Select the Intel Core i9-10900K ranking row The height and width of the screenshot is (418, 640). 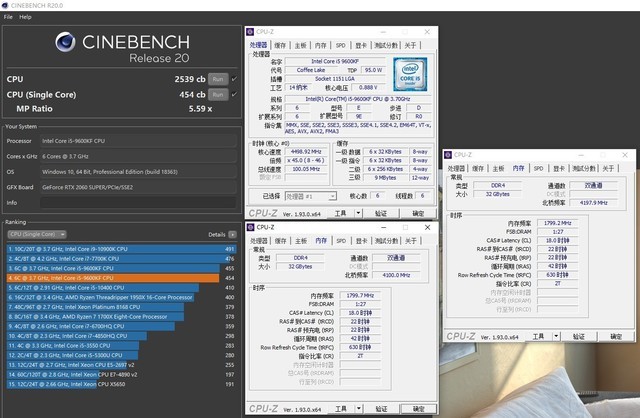tap(122, 249)
